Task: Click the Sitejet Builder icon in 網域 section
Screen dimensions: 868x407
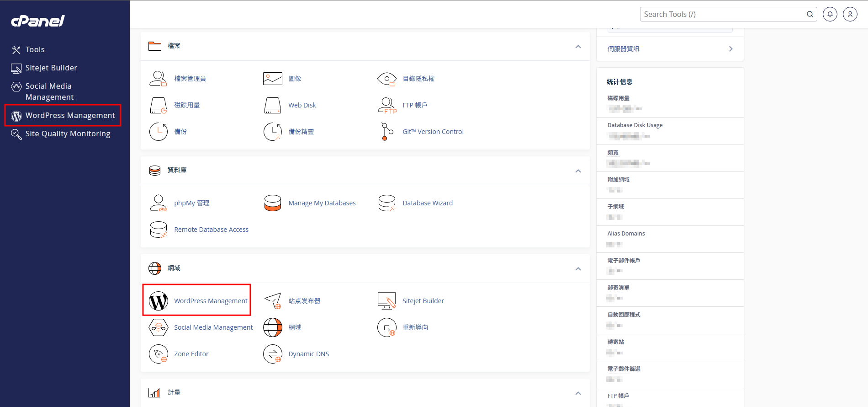Action: coord(386,301)
